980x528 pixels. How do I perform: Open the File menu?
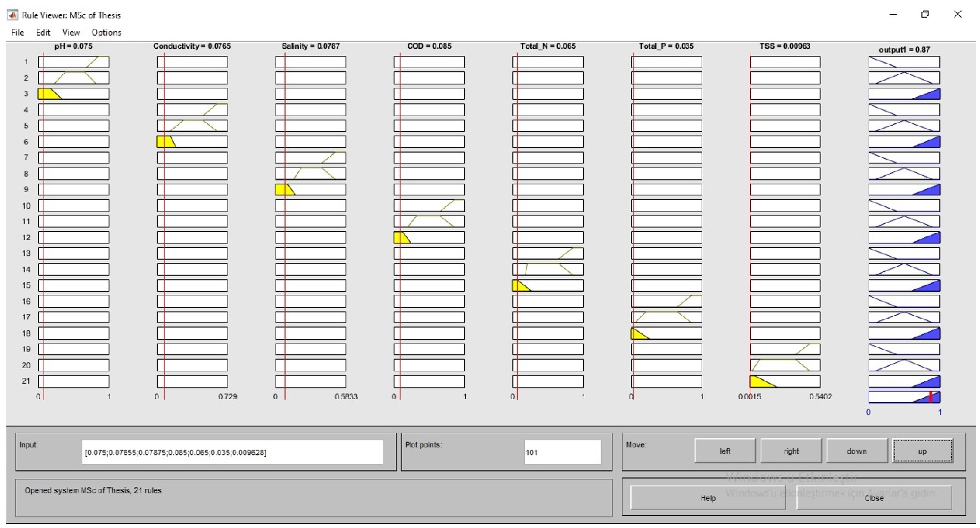coord(18,32)
